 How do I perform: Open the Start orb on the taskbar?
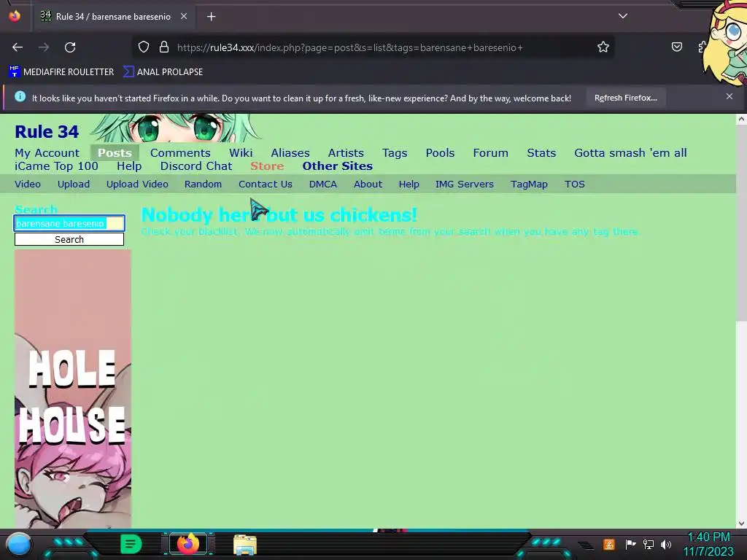[18, 544]
